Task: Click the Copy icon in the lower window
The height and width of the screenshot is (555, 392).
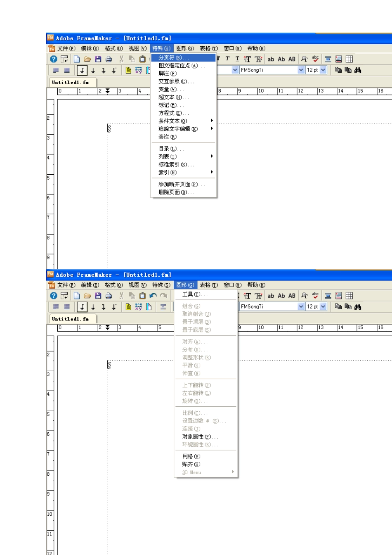Action: [x=132, y=296]
